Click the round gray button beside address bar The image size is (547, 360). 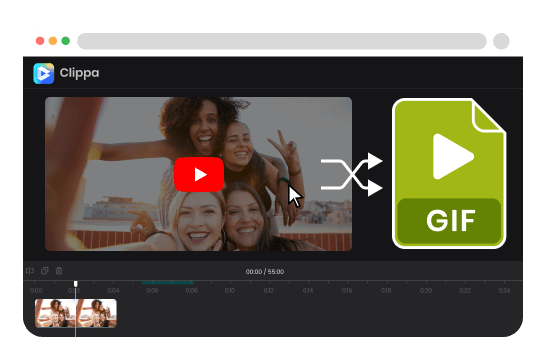[x=501, y=41]
